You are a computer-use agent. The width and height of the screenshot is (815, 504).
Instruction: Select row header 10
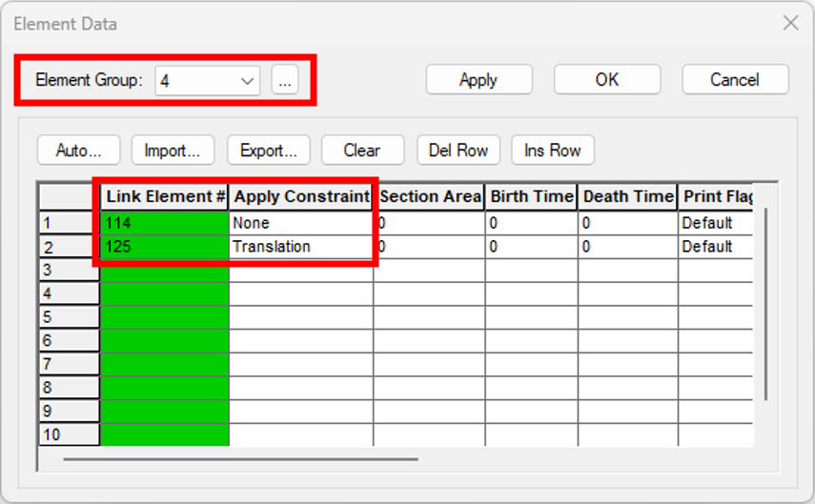tap(70, 434)
